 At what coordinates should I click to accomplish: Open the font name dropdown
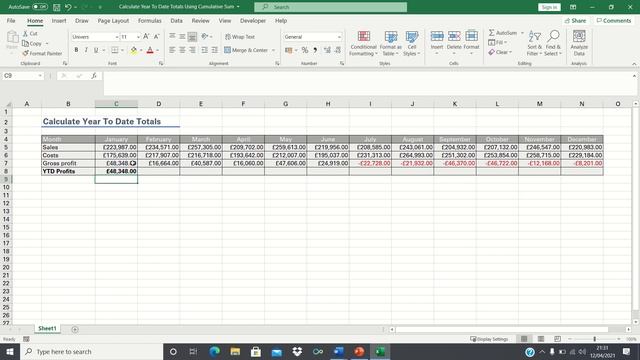click(x=116, y=37)
